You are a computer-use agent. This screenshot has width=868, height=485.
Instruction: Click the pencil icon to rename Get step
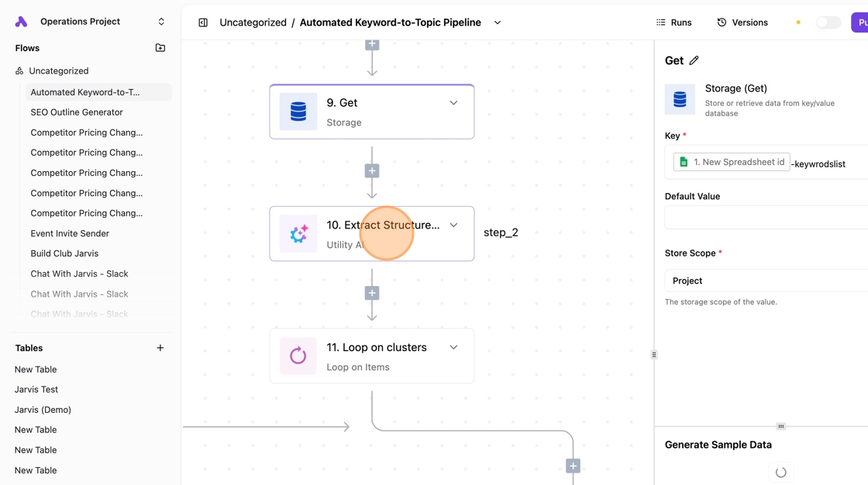click(694, 60)
